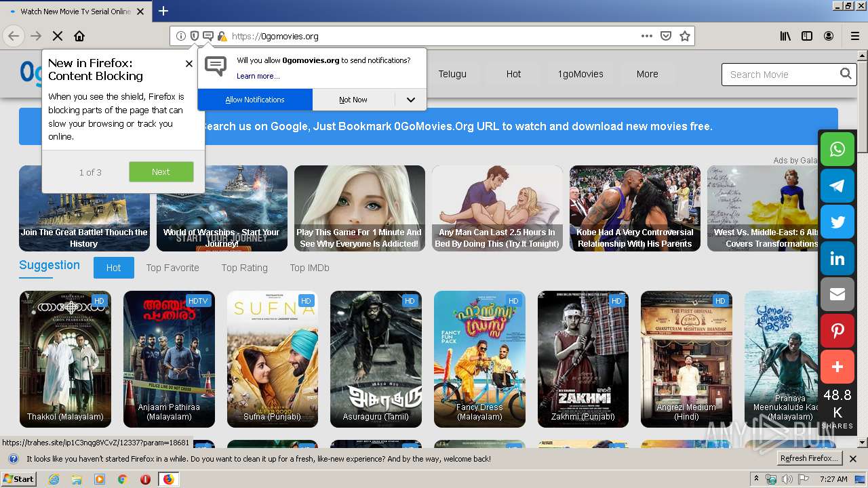Select the Watch New Movie browser tab
Screen dimensions: 868x488
75,12
